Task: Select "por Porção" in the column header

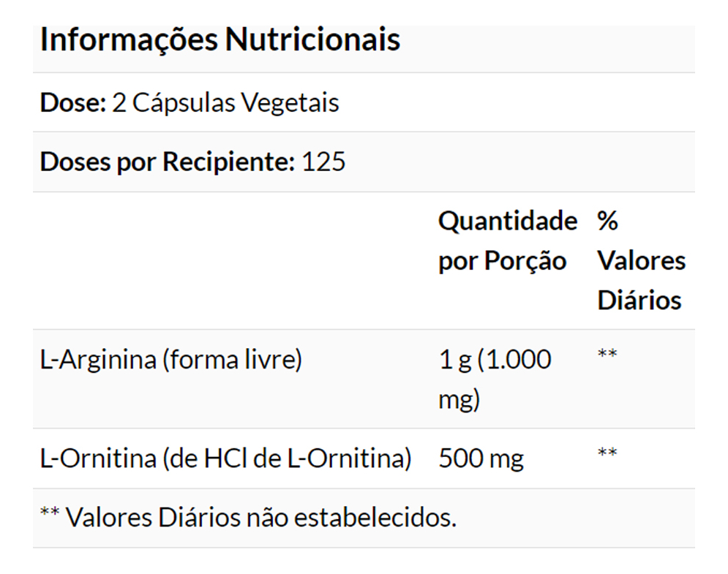Action: [x=502, y=261]
